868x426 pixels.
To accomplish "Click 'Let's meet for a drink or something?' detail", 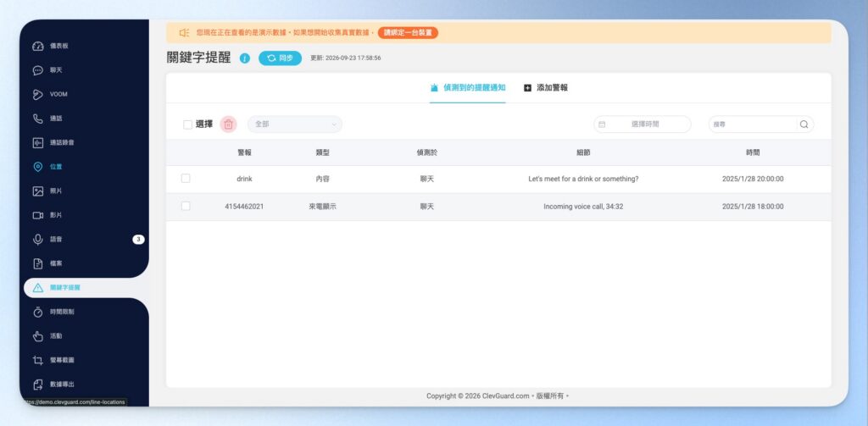I will click(x=583, y=180).
